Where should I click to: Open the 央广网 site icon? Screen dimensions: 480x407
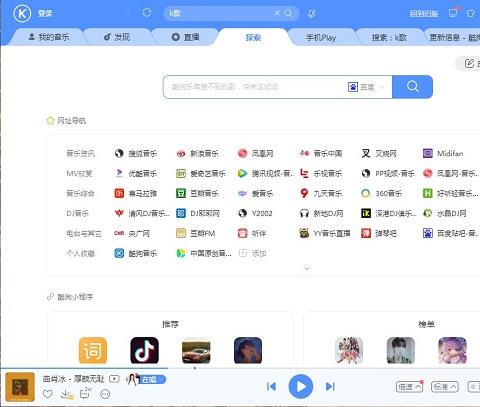[119, 233]
